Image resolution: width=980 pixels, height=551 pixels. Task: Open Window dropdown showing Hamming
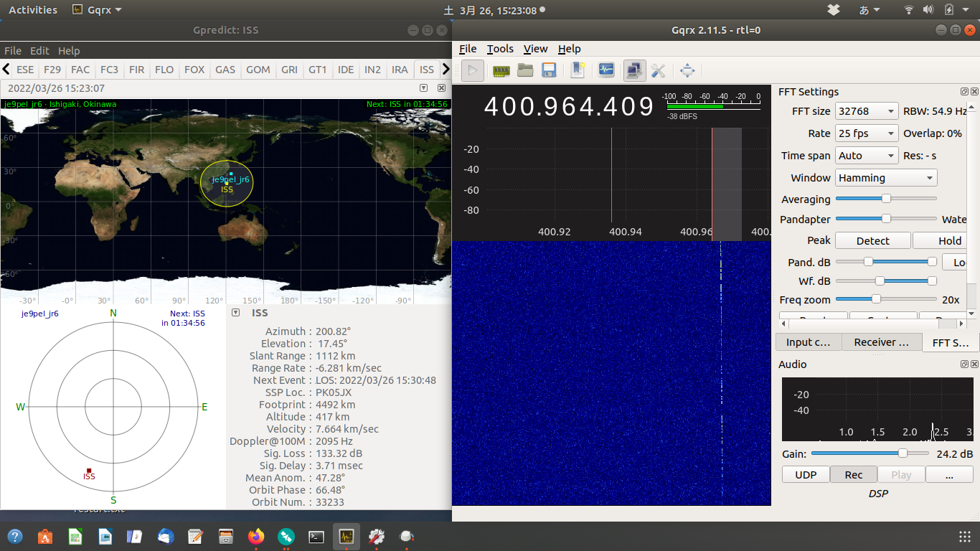pos(886,178)
